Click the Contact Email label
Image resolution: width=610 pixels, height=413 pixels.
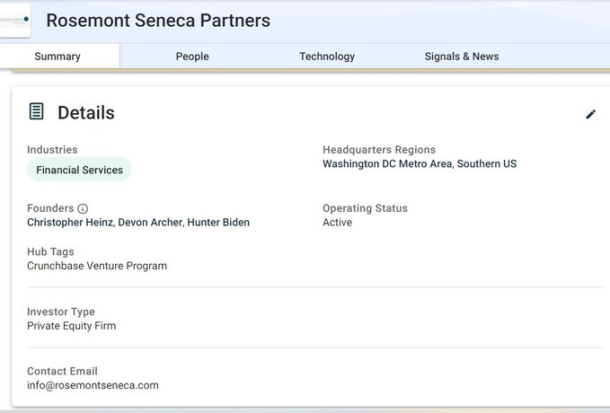[62, 371]
